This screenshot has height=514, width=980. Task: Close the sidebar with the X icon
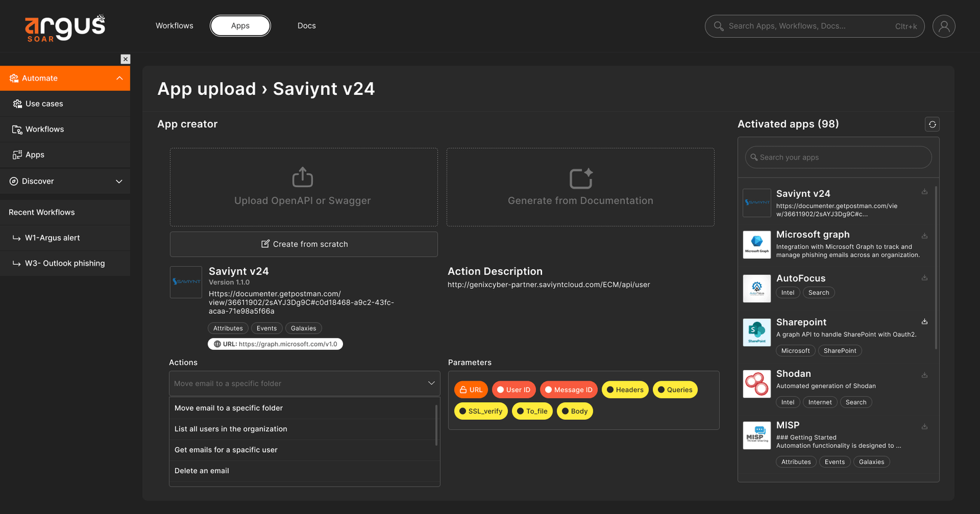[x=126, y=59]
